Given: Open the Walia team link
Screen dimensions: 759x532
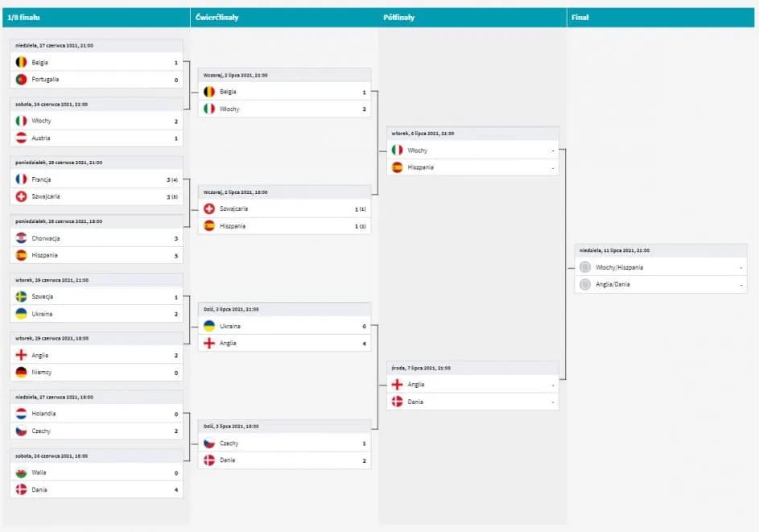Looking at the screenshot, I should click(x=39, y=472).
